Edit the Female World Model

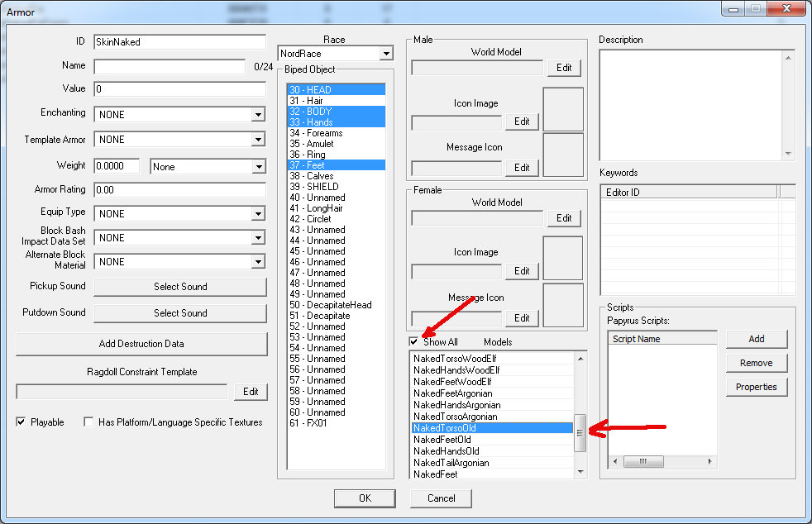pos(564,218)
